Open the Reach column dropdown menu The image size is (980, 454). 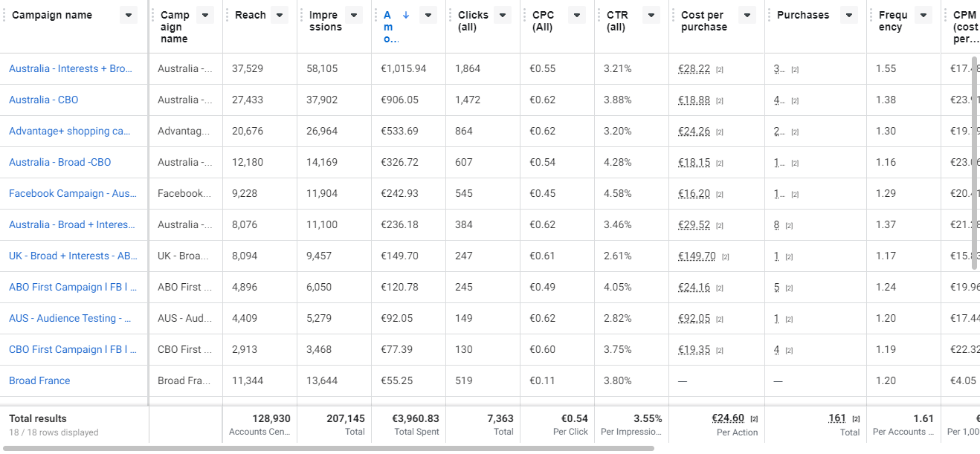tap(280, 15)
